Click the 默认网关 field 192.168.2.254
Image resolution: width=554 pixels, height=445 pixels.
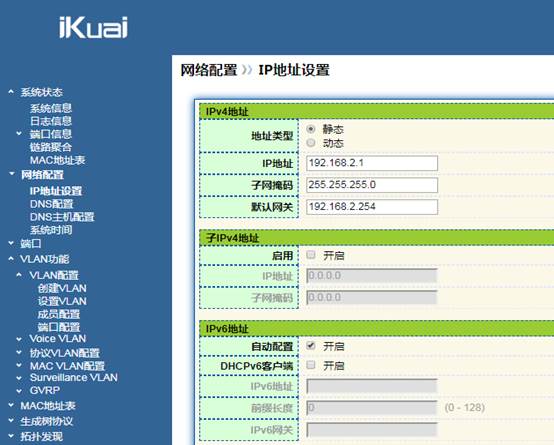[x=372, y=207]
